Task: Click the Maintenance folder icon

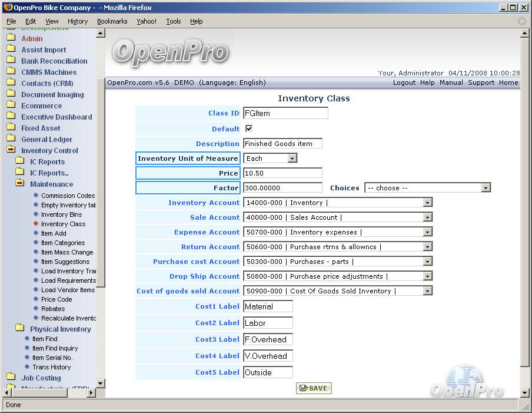Action: [19, 184]
